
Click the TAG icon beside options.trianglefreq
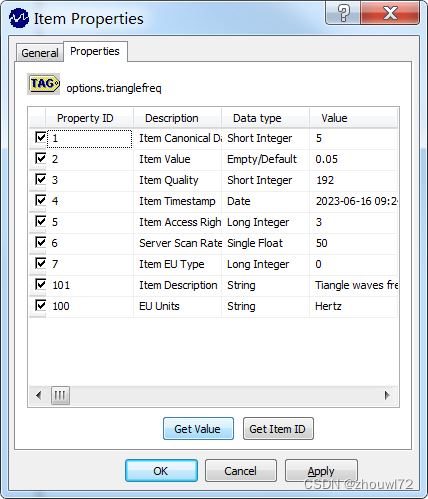(x=43, y=84)
